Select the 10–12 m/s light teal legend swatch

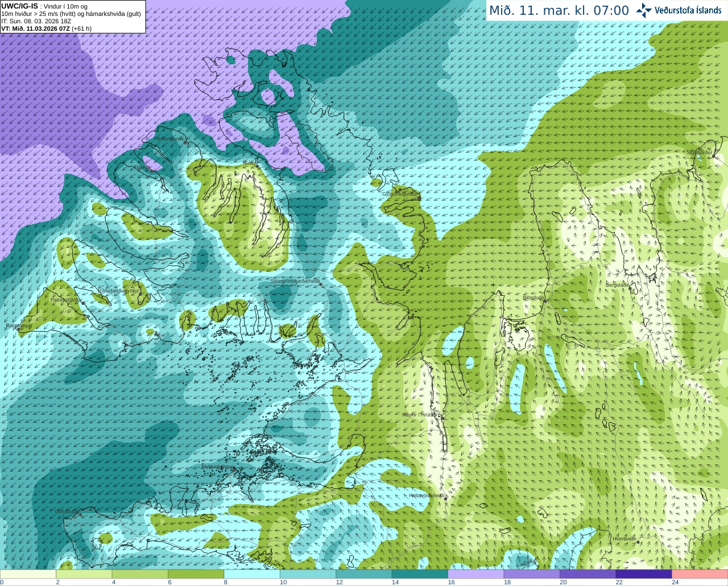(308, 573)
